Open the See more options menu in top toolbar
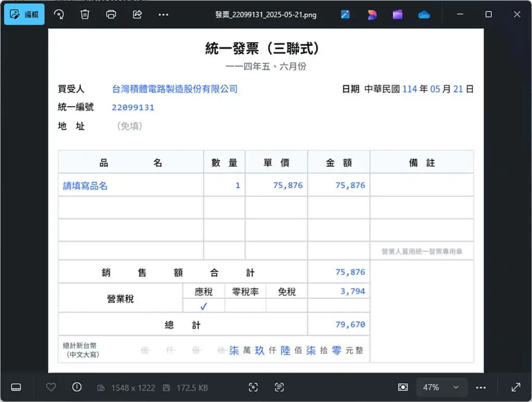 click(x=163, y=15)
